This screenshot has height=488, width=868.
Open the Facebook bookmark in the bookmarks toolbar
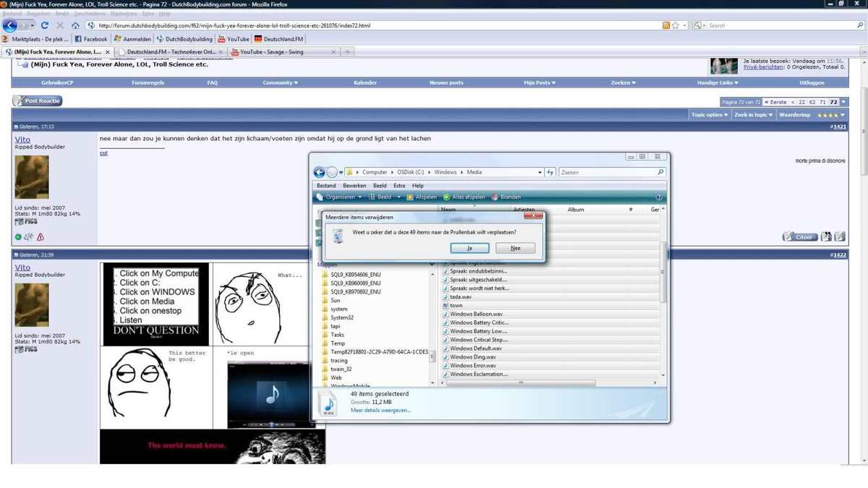[x=91, y=39]
